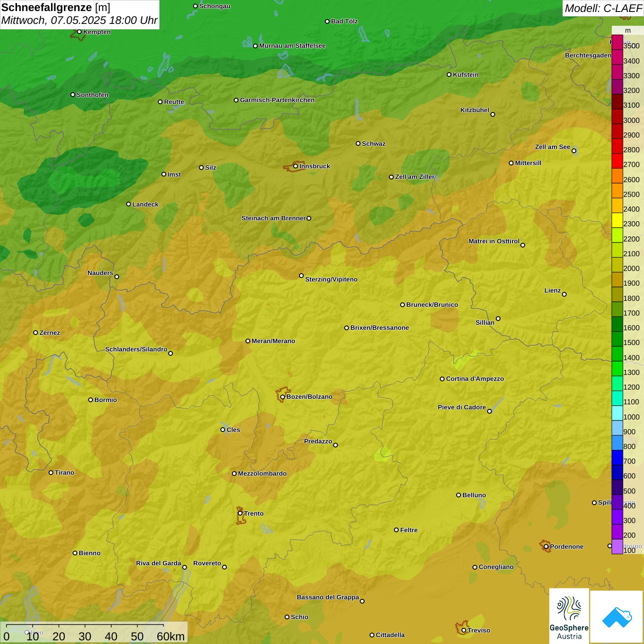
Task: Click the Sterzing/Vipiteno marker dot
Action: point(301,276)
